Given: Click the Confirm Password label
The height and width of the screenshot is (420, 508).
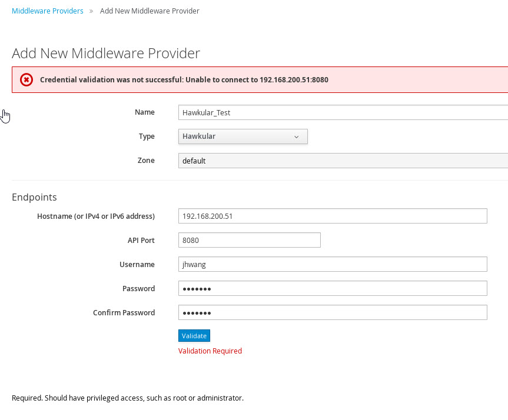Looking at the screenshot, I should click(x=124, y=313).
